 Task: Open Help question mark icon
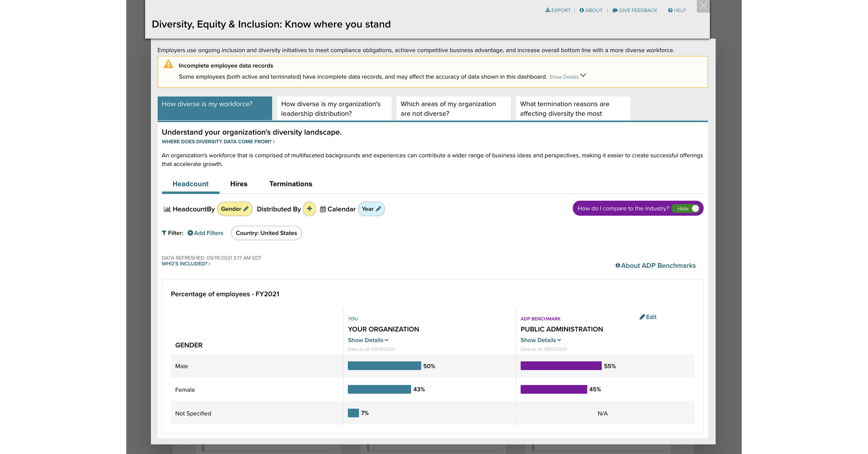click(670, 10)
